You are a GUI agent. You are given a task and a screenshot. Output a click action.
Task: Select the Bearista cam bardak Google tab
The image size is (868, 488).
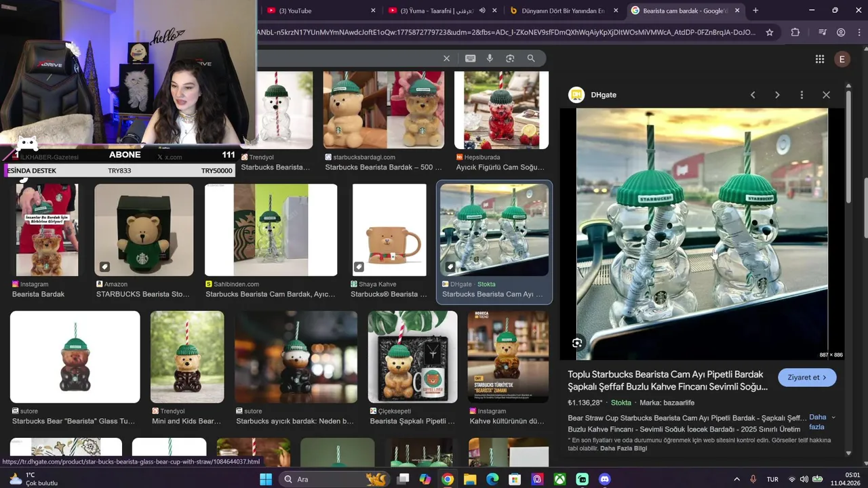click(x=685, y=10)
